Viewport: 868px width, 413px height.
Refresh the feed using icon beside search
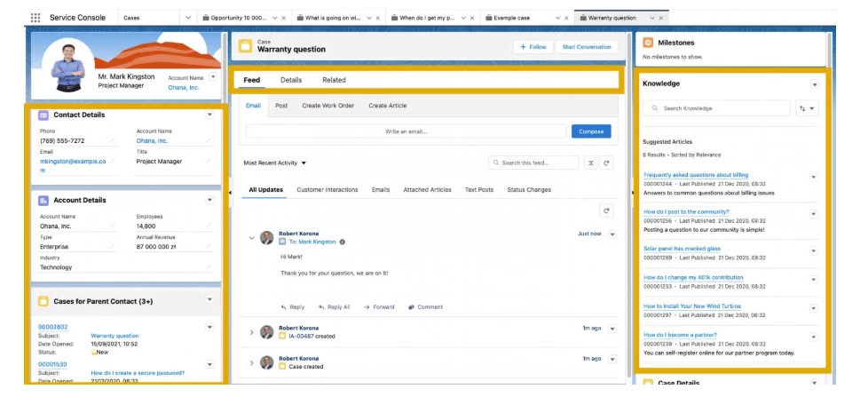coord(606,163)
